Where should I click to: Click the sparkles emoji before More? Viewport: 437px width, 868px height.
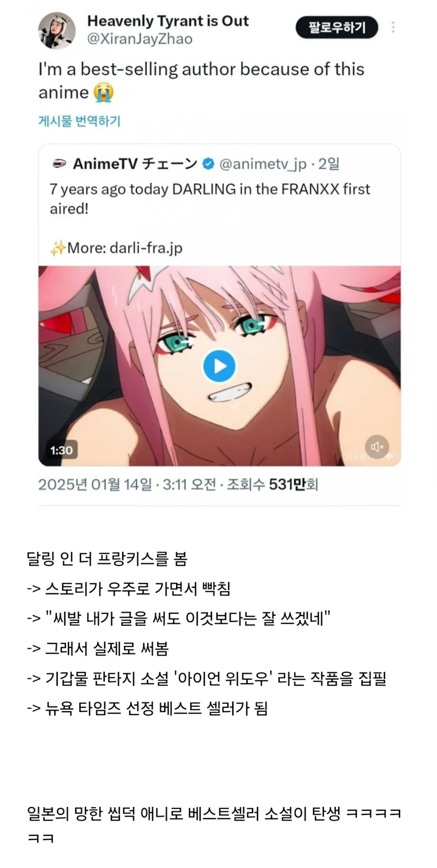[x=58, y=248]
